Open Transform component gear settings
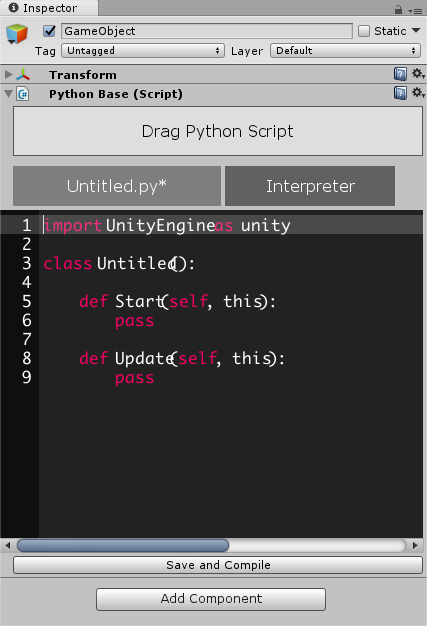427x626 pixels. coord(418,73)
